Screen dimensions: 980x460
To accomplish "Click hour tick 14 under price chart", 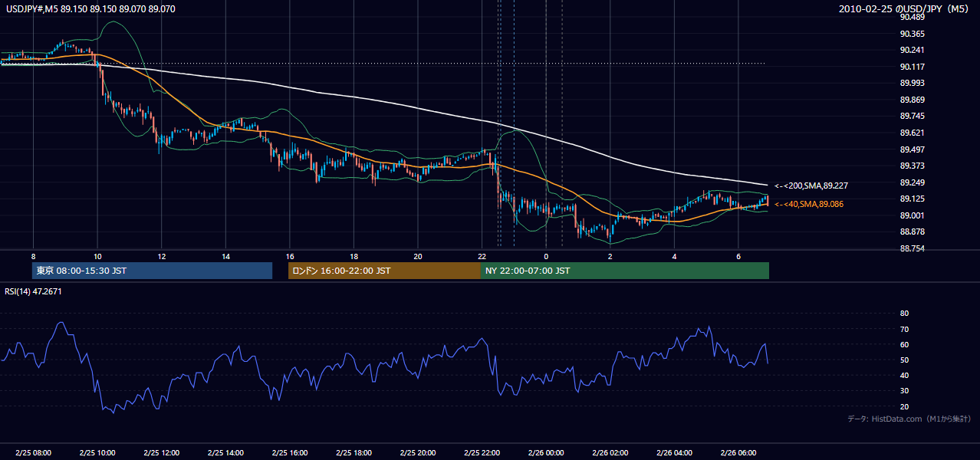I will tap(225, 257).
